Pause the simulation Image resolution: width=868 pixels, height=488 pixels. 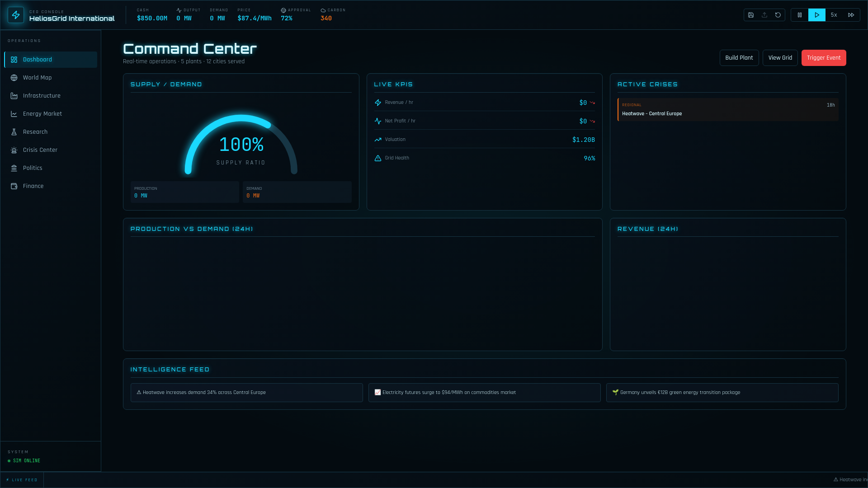click(800, 15)
